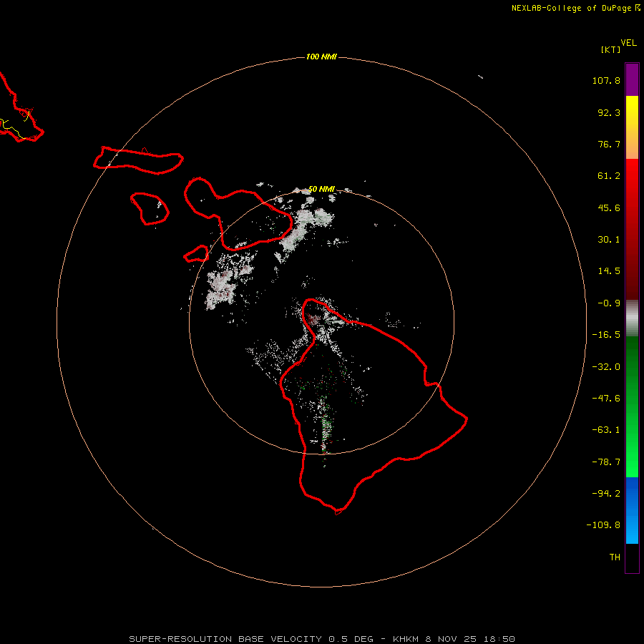This screenshot has width=644, height=644.
Task: Click the -63.1 velocity scale value
Action: [x=606, y=430]
